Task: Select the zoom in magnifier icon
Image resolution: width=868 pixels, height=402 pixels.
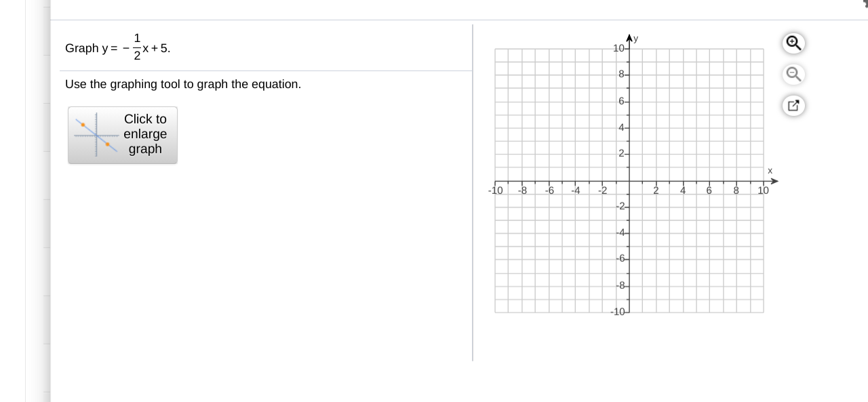Action: [x=793, y=43]
